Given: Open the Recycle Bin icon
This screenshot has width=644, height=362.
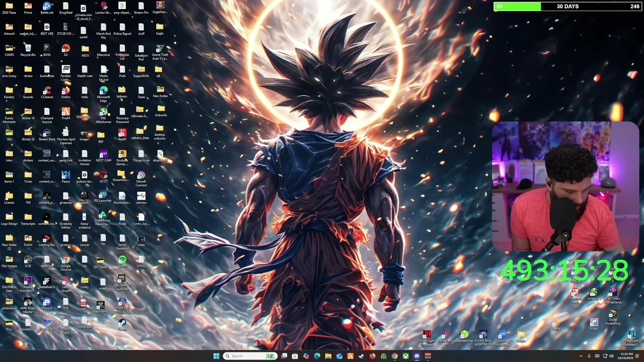Looking at the screenshot, I should click(x=28, y=50).
